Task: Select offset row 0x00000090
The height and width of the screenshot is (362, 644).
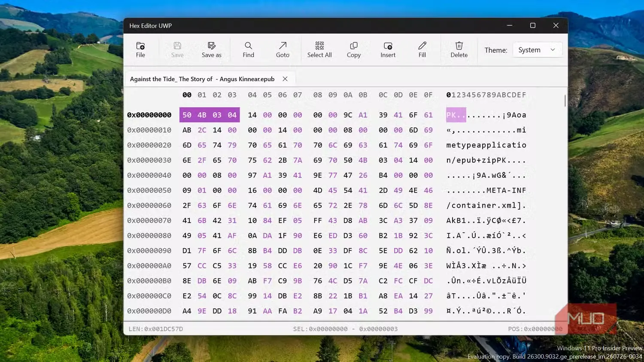Action: pos(149,250)
